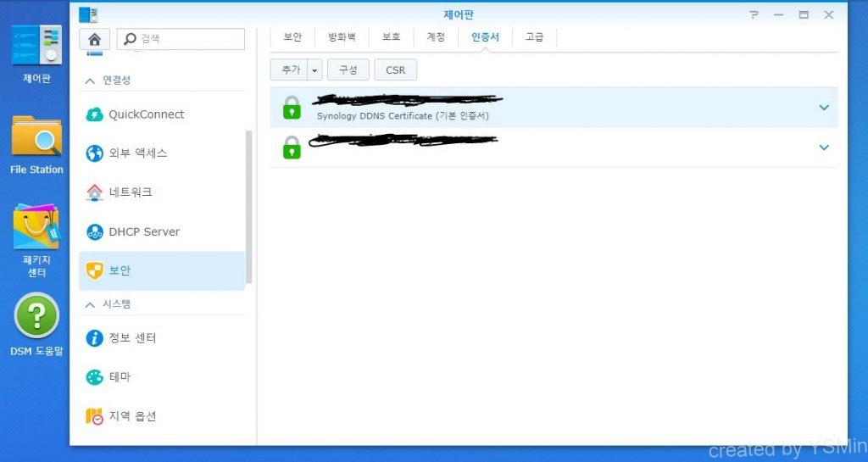This screenshot has height=462, width=868.
Task: Click the CSR button
Action: click(x=395, y=70)
